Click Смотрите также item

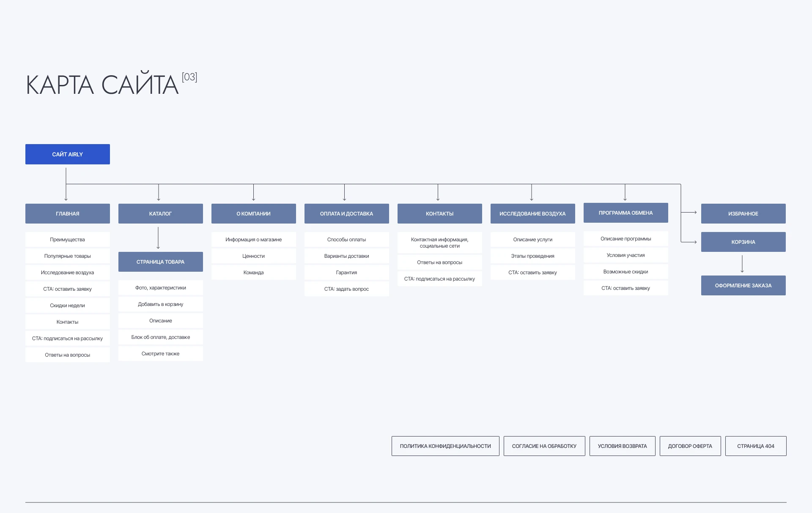(x=161, y=353)
